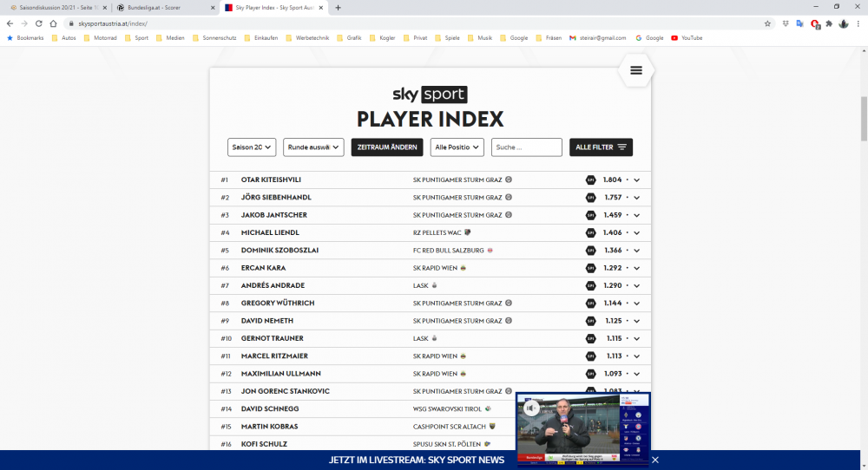Image resolution: width=868 pixels, height=470 pixels.
Task: Expand Dominik Szoboszlai row details
Action: point(637,251)
